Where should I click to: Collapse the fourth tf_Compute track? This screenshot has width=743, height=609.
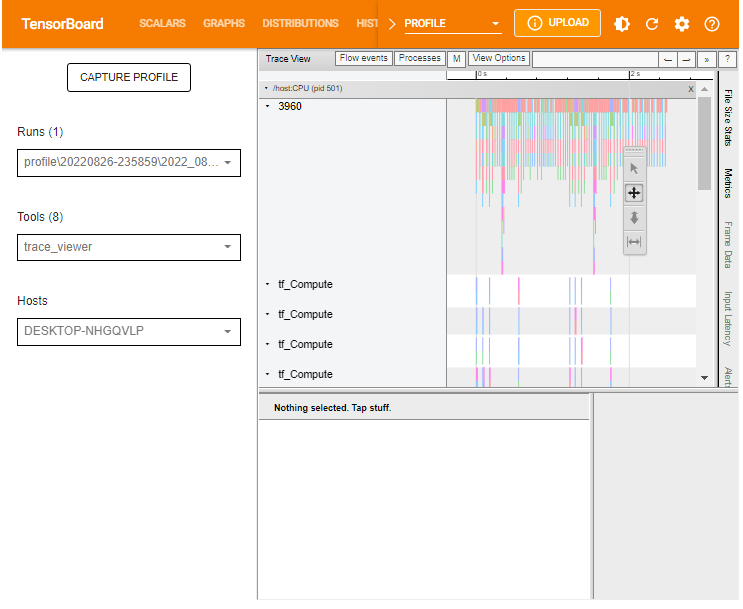268,374
